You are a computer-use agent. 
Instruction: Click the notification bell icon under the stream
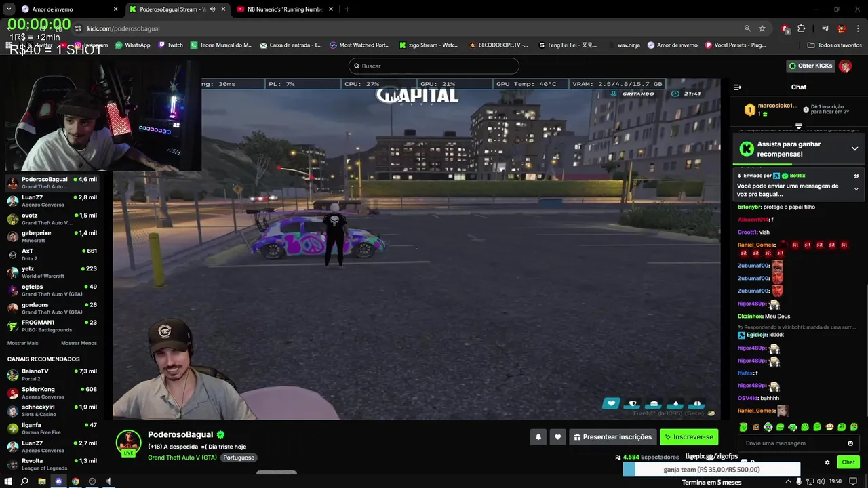(538, 437)
